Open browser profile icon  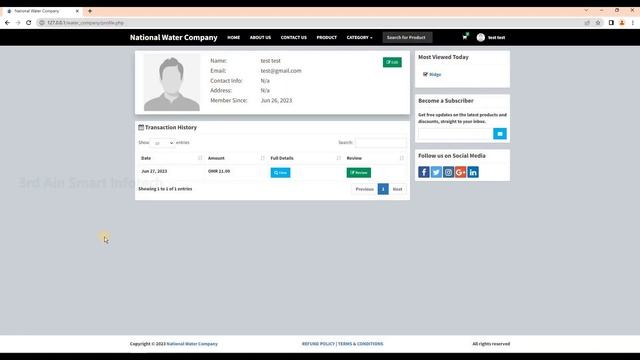622,23
